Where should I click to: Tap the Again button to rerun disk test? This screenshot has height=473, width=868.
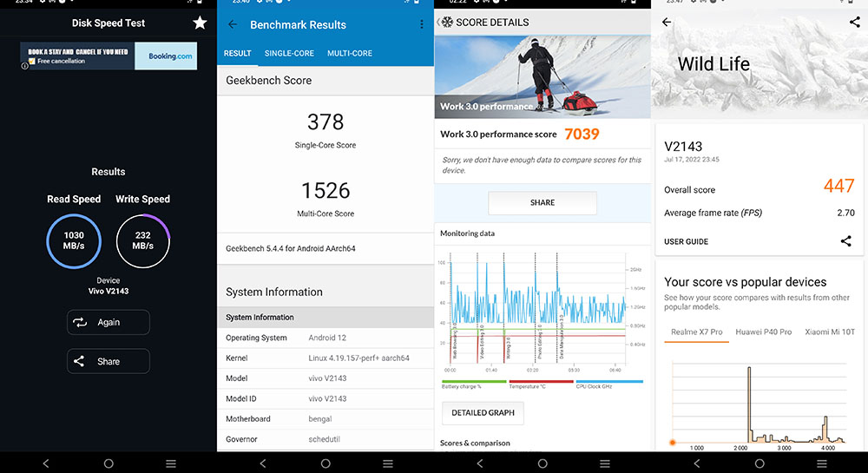(x=108, y=322)
